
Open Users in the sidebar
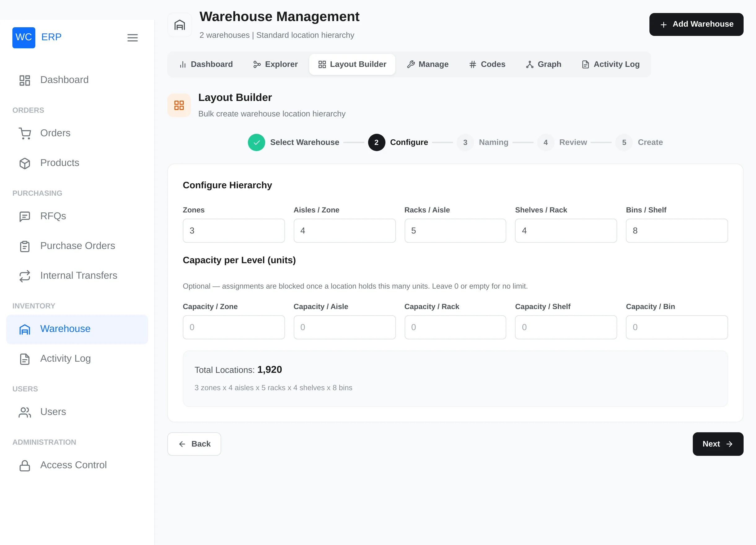[x=77, y=412]
